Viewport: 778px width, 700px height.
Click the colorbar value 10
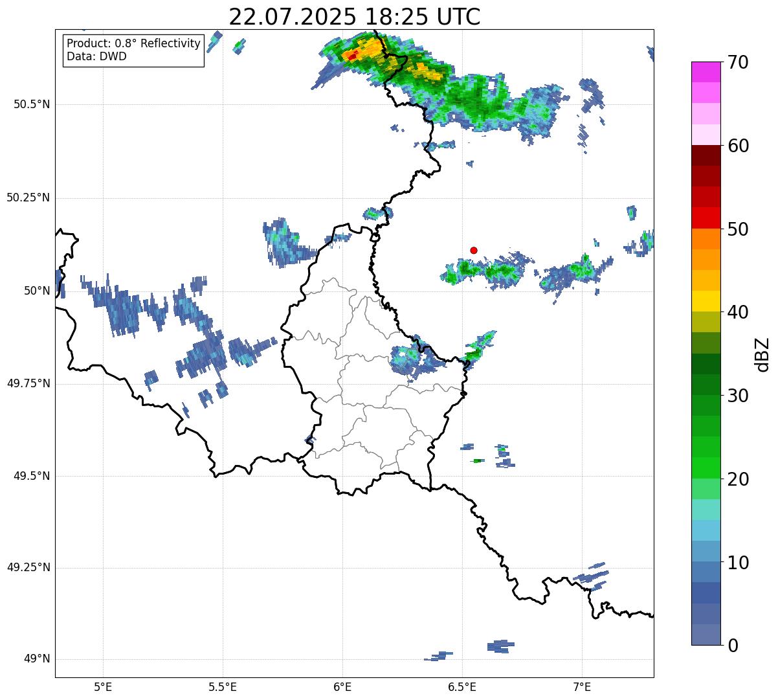[x=738, y=563]
